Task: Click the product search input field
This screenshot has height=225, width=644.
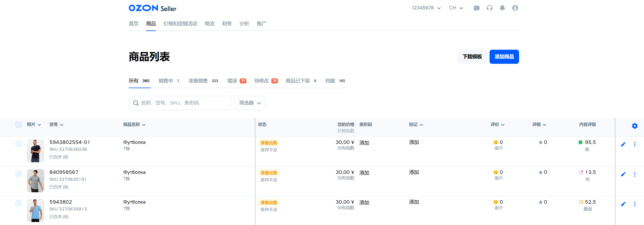Action: (183, 103)
